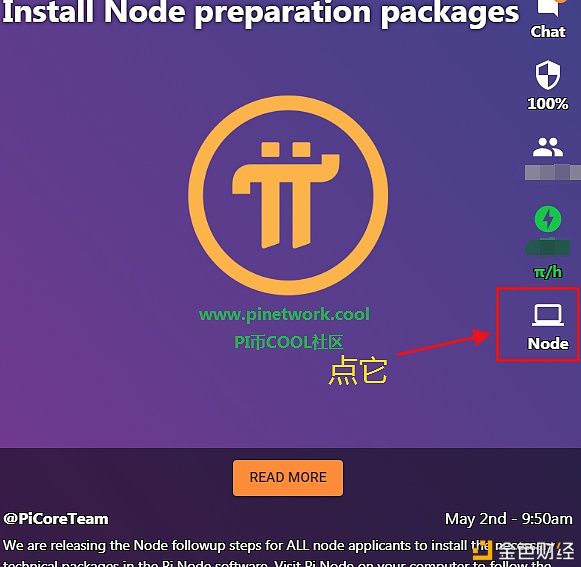Click the 100% security circle value
The image size is (581, 567).
(548, 104)
